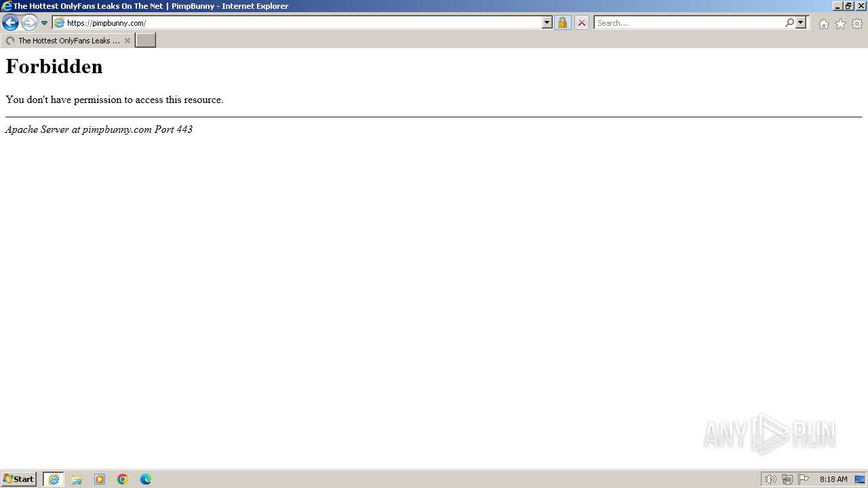868x488 pixels.
Task: Open File Explorer from taskbar
Action: [77, 479]
